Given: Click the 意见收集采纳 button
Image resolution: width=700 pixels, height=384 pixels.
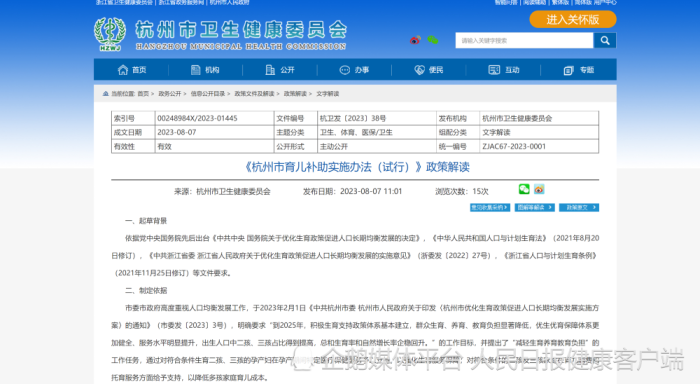Looking at the screenshot, I should click(490, 208).
